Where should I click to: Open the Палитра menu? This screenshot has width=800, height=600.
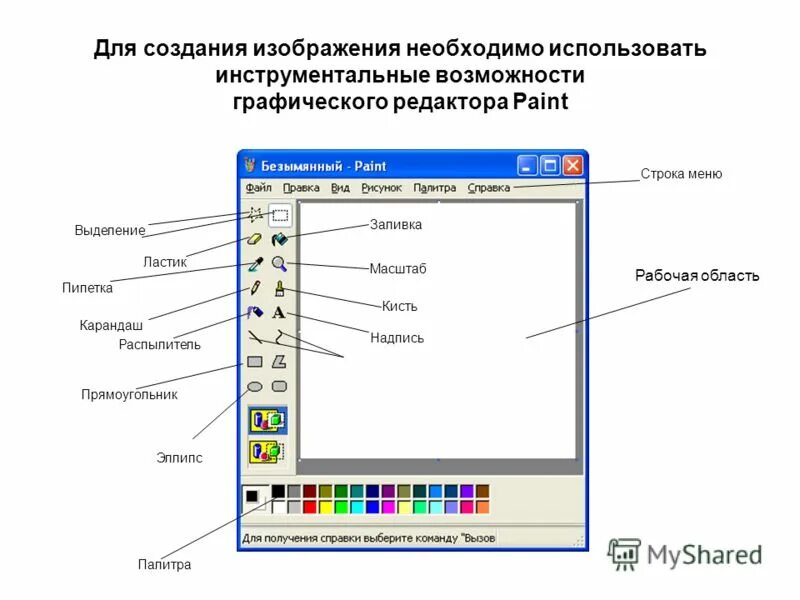[435, 188]
